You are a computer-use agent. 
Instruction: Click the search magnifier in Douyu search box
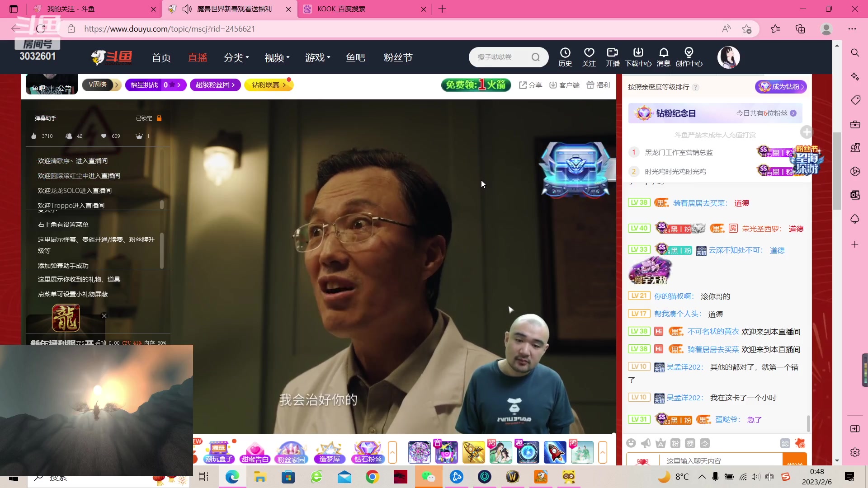[x=536, y=57]
